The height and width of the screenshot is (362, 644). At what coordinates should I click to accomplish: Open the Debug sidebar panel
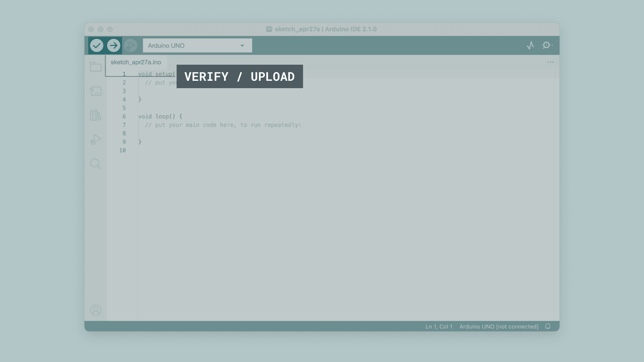tap(96, 139)
